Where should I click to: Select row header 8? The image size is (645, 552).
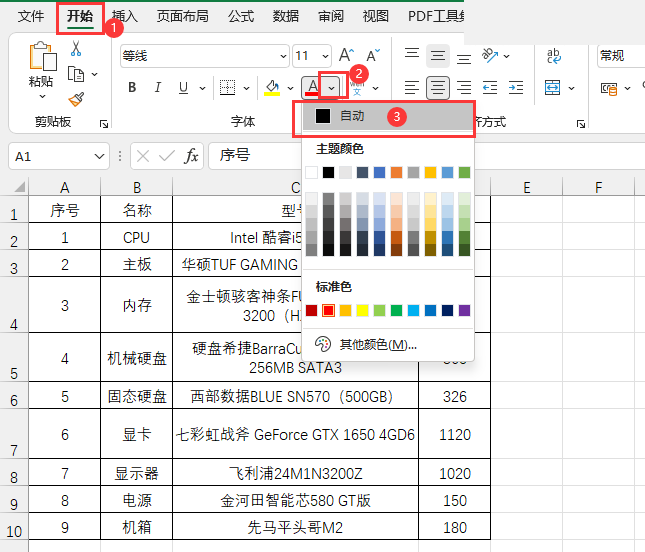[x=14, y=473]
